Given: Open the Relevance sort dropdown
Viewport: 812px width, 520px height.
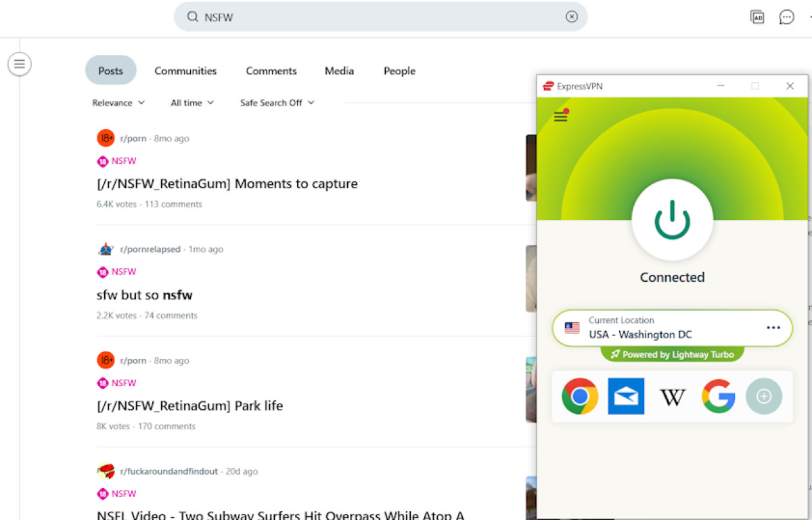Looking at the screenshot, I should [x=118, y=103].
